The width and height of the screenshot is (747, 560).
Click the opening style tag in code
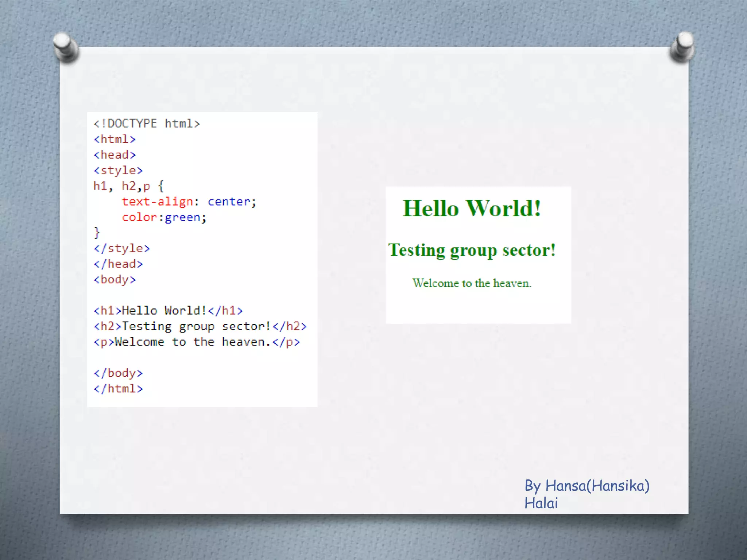pyautogui.click(x=118, y=170)
